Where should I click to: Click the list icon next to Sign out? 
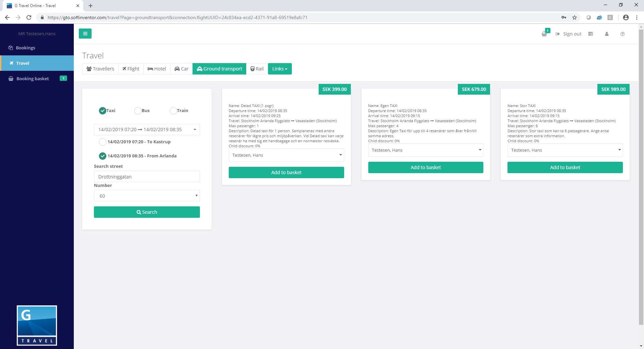[x=591, y=34]
